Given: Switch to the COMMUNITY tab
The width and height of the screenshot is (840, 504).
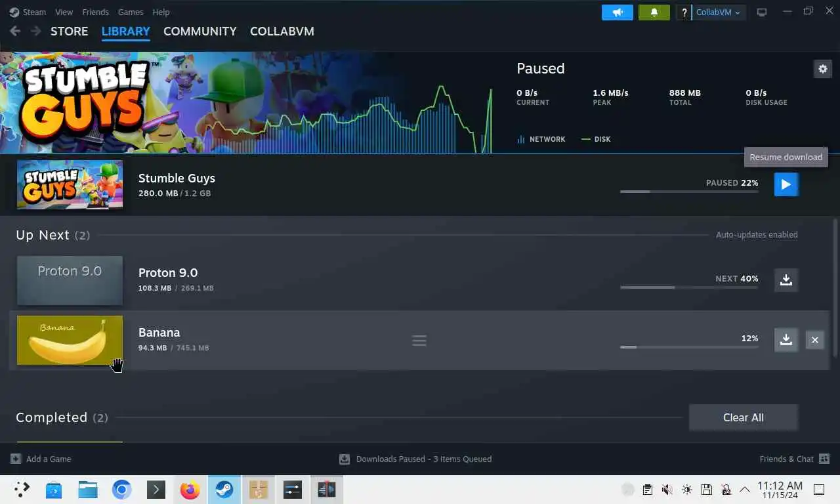Looking at the screenshot, I should (x=200, y=31).
